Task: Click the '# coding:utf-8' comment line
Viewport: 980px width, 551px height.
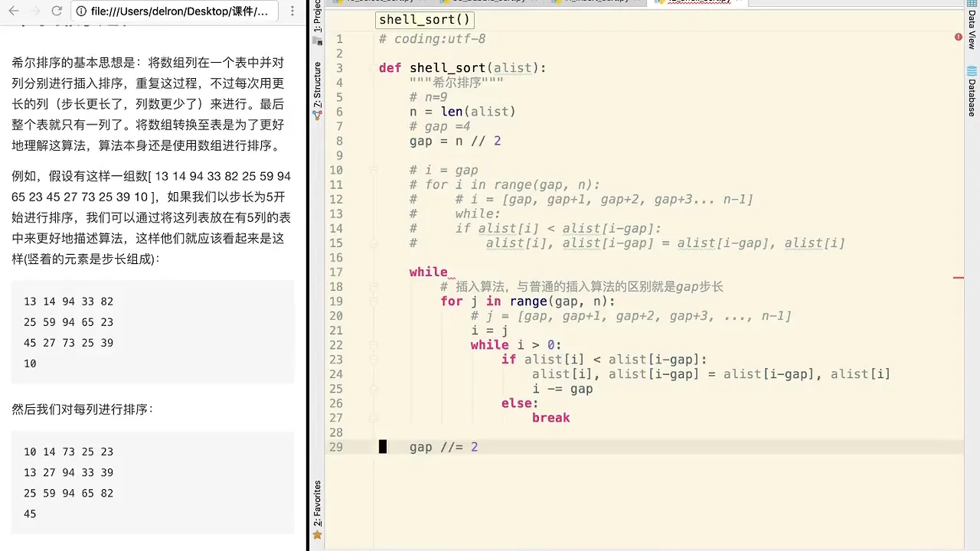Action: 432,39
